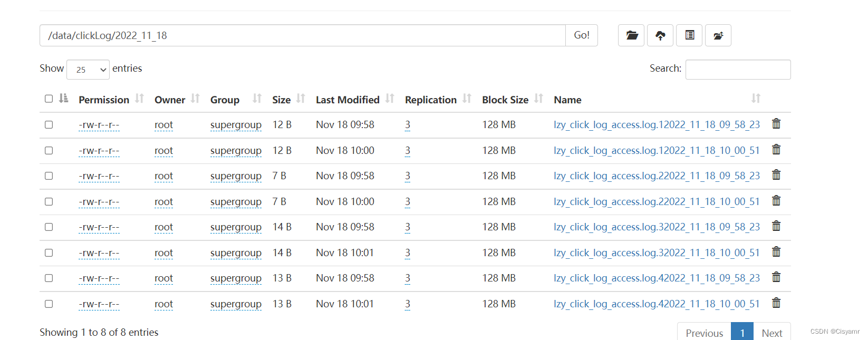Go to the Next page

click(771, 333)
